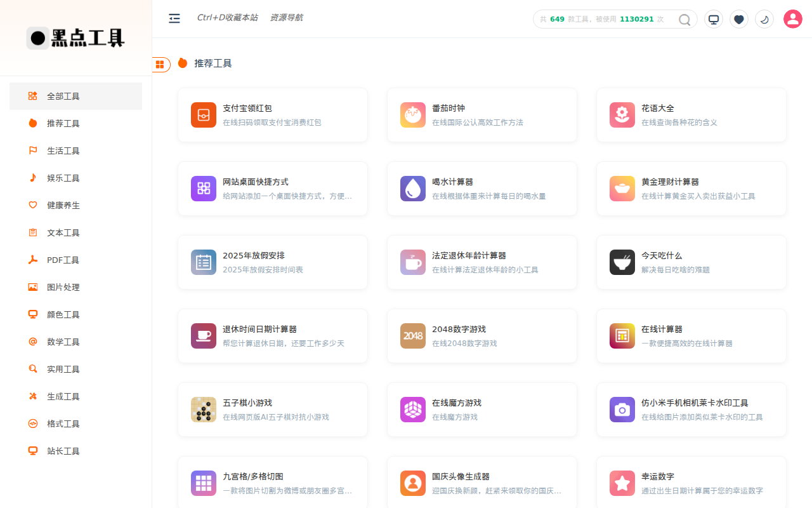Click the grid view switcher near 推荐工具
The width and height of the screenshot is (812, 508).
[160, 64]
